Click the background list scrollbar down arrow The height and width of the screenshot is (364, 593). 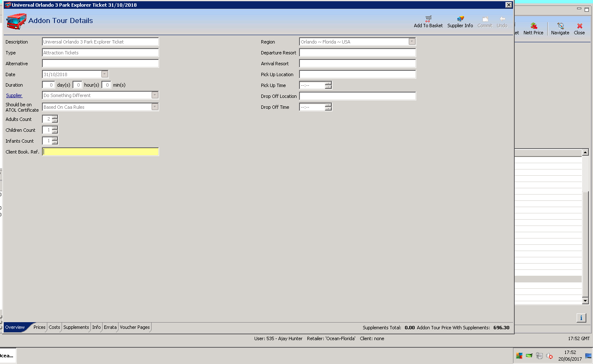(x=585, y=301)
